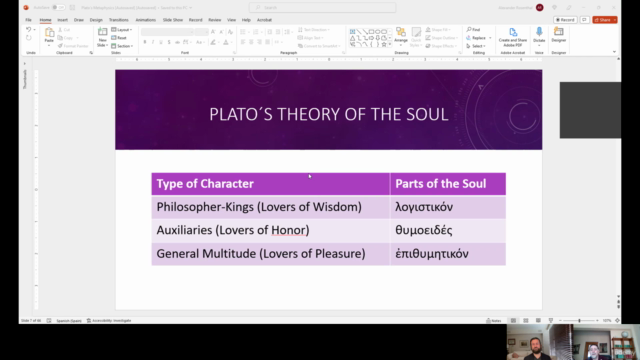The width and height of the screenshot is (640, 360).
Task: Click the zoom in plus button
Action: tap(597, 321)
